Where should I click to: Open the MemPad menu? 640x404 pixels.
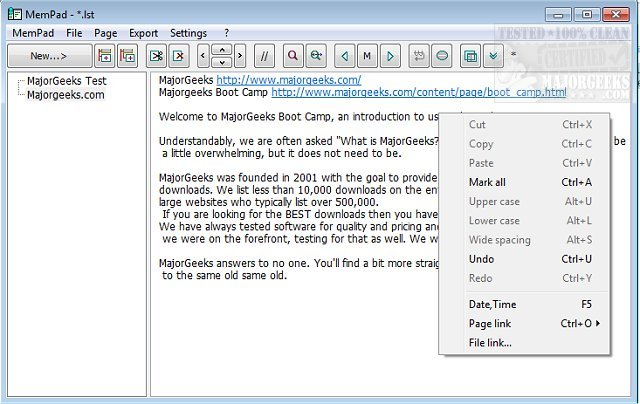coord(33,33)
